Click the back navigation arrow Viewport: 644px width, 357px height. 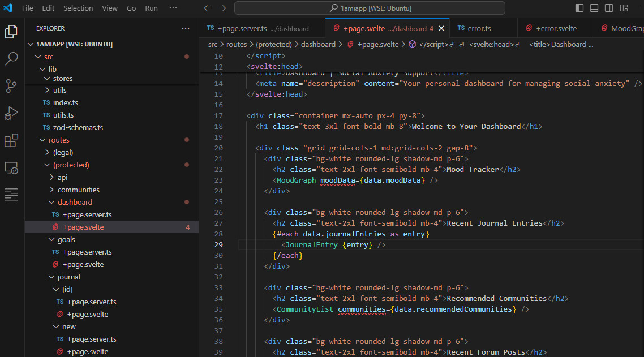(207, 8)
